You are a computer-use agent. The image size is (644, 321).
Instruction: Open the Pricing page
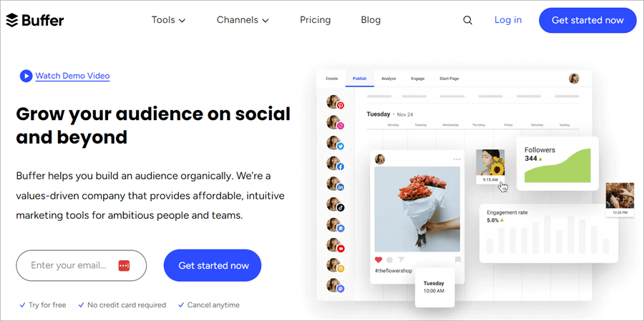pyautogui.click(x=315, y=20)
